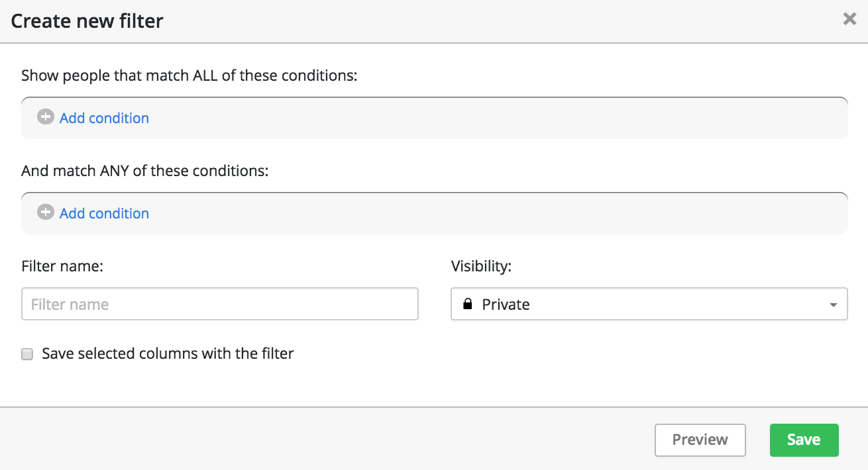868x470 pixels.
Task: Click 'Add condition' link for ALL conditions
Action: 104,118
